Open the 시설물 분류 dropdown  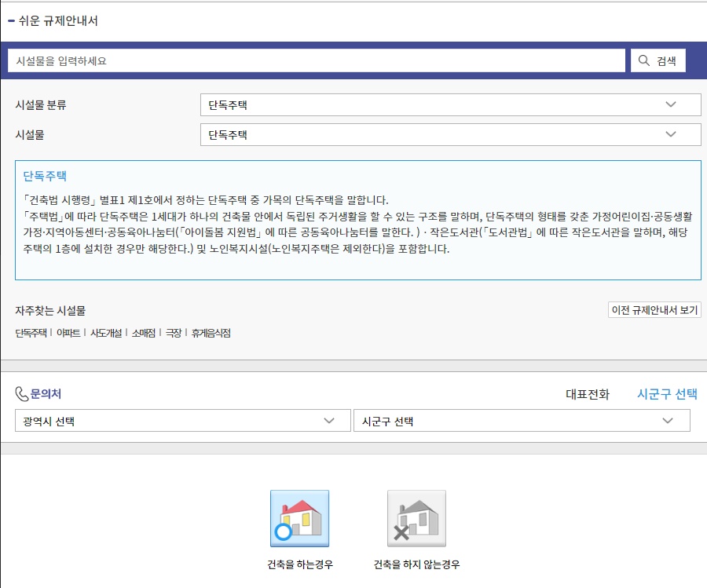[x=450, y=104]
